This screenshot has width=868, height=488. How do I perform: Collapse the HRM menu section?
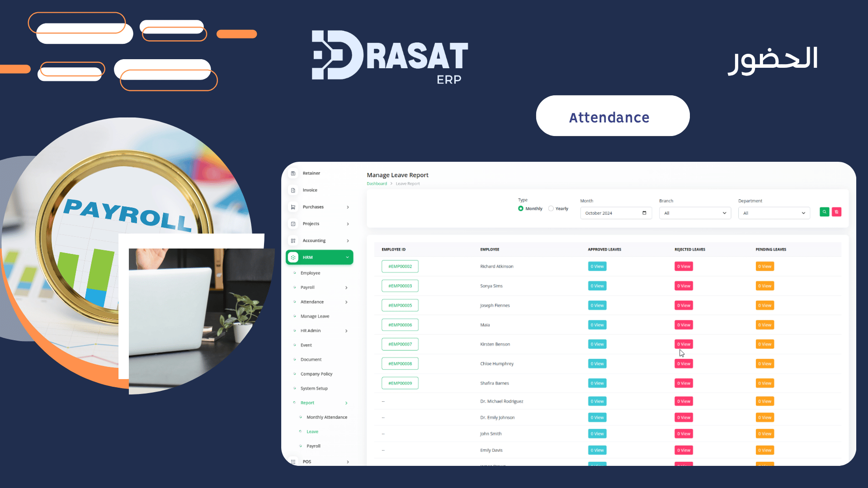click(347, 257)
